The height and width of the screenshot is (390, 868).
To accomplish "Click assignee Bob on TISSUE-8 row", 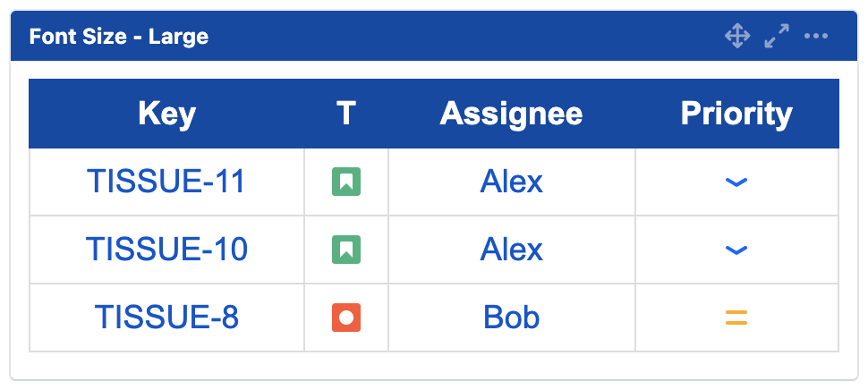I will click(511, 318).
